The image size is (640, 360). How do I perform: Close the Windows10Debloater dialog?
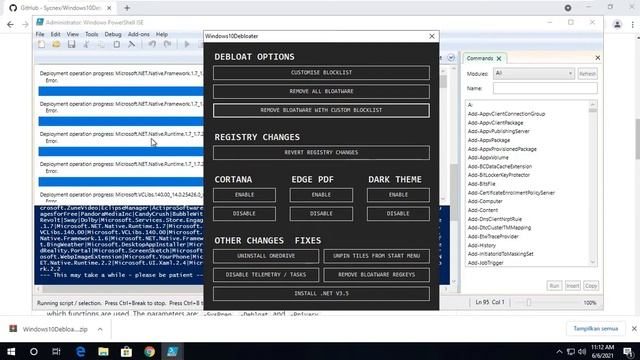(432, 36)
